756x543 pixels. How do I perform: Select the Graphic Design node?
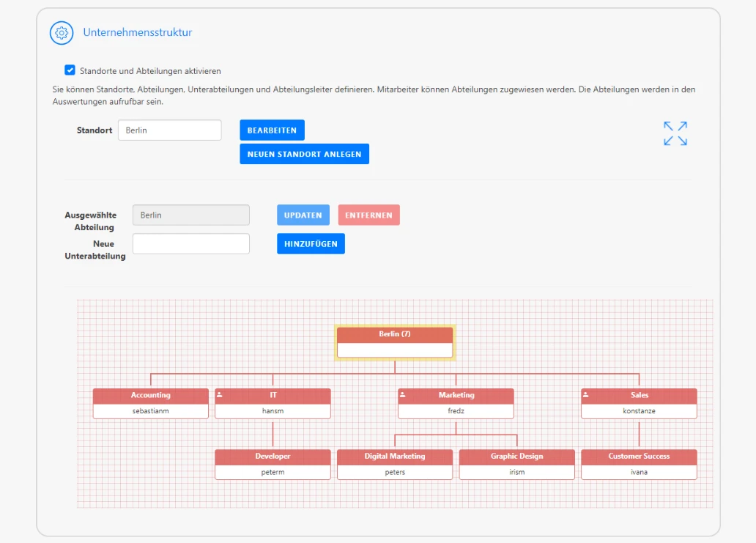516,455
